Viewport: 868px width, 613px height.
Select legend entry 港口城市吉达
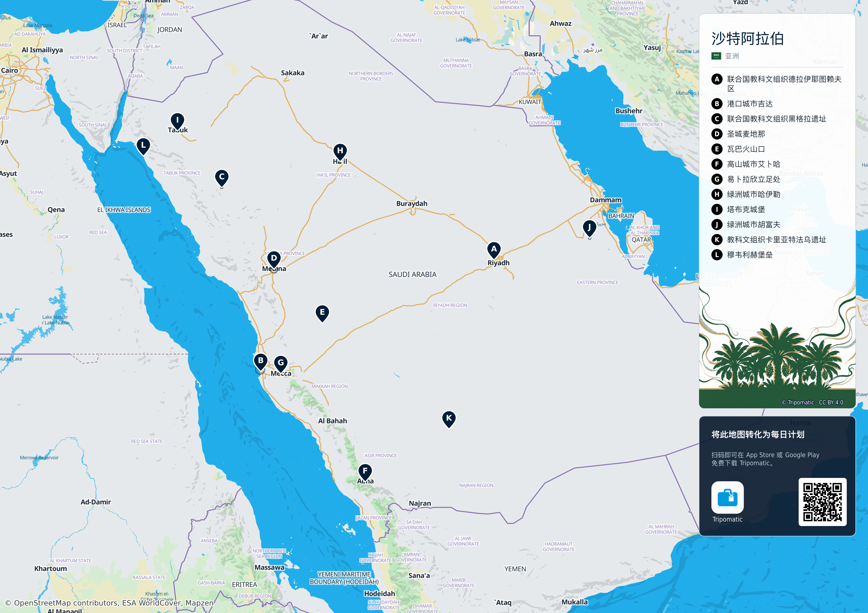point(742,104)
